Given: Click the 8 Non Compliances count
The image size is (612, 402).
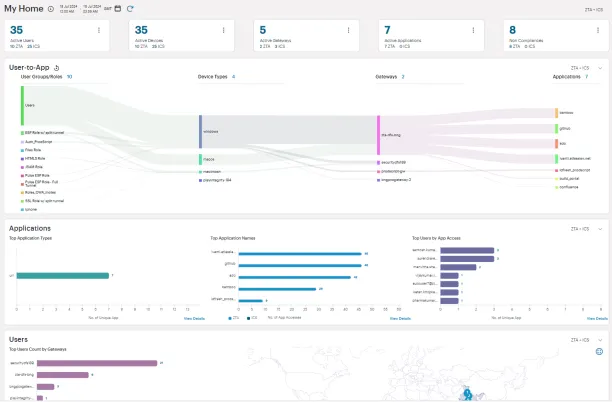Looking at the screenshot, I should pos(512,30).
